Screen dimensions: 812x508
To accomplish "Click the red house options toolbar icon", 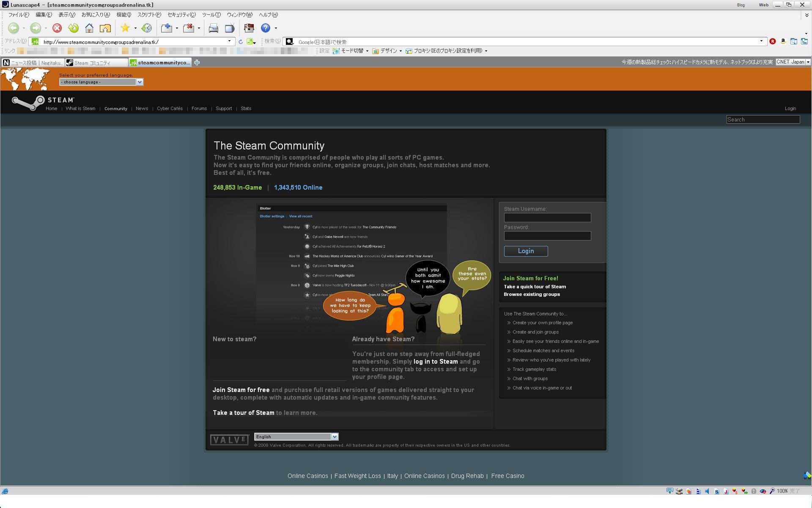I will [x=249, y=28].
